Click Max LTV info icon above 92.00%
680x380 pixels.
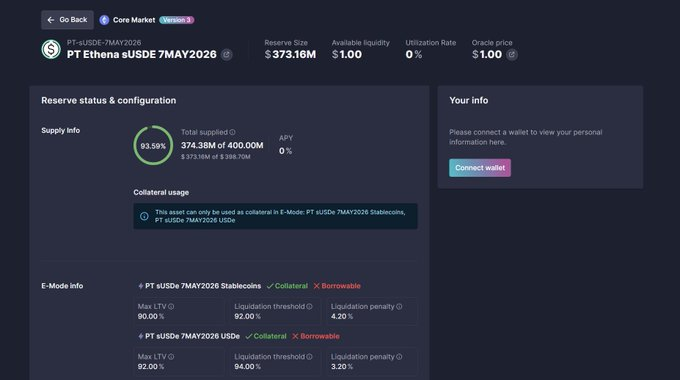click(x=171, y=357)
